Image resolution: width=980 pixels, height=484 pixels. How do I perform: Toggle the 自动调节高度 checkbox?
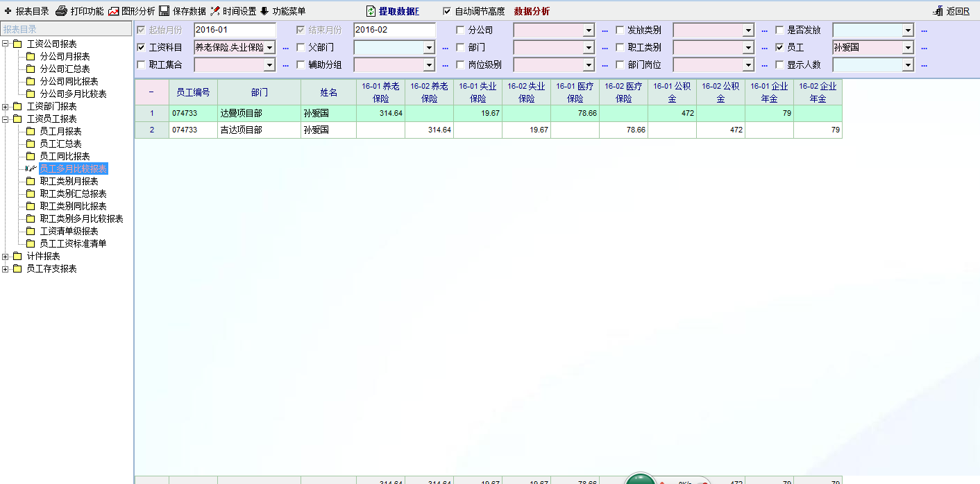coord(447,11)
